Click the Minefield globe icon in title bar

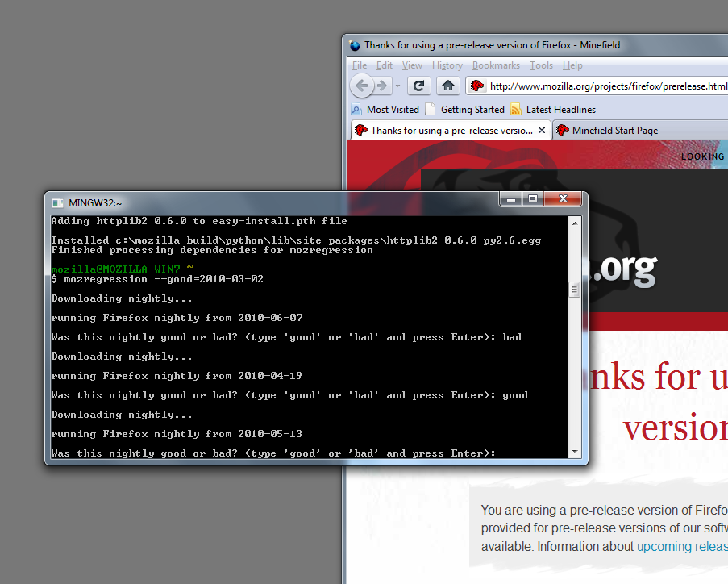pyautogui.click(x=355, y=45)
